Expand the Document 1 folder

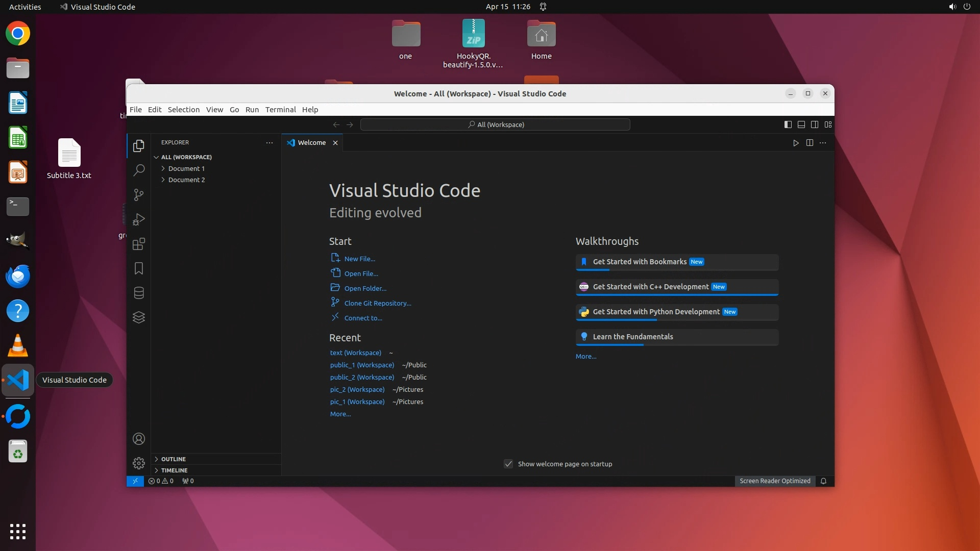click(x=186, y=168)
